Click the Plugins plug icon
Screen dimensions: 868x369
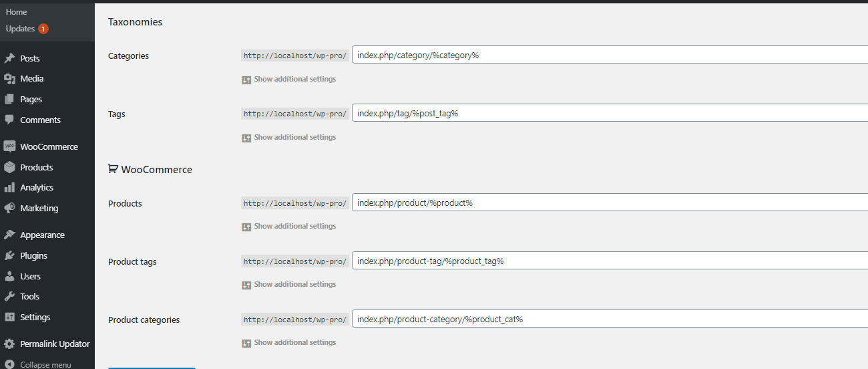(9, 256)
